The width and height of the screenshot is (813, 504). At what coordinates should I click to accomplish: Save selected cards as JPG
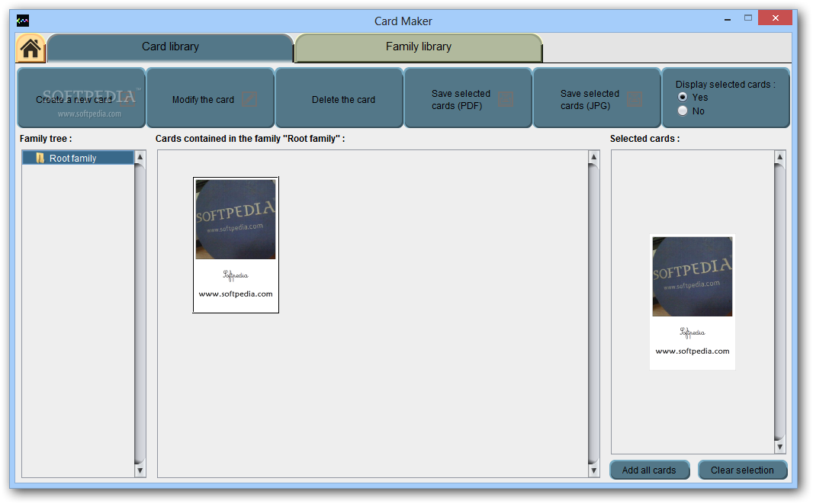[x=597, y=98]
